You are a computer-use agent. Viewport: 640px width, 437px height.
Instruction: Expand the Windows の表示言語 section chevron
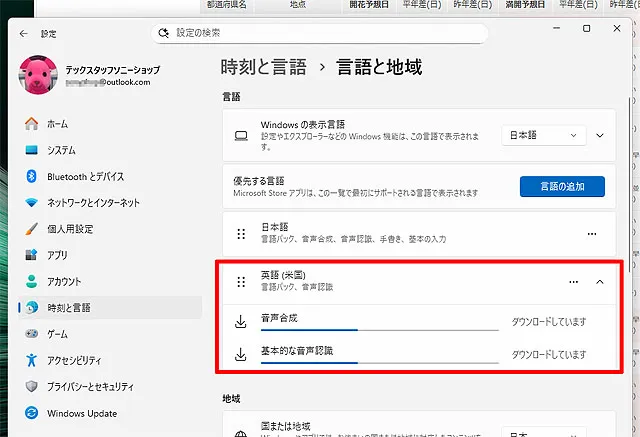[600, 135]
